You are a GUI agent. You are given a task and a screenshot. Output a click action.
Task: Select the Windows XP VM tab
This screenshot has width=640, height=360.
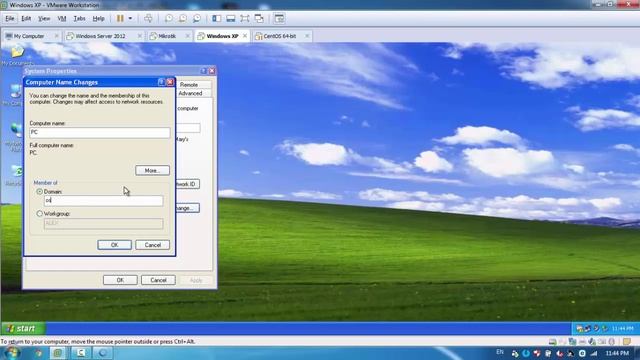[x=222, y=36]
